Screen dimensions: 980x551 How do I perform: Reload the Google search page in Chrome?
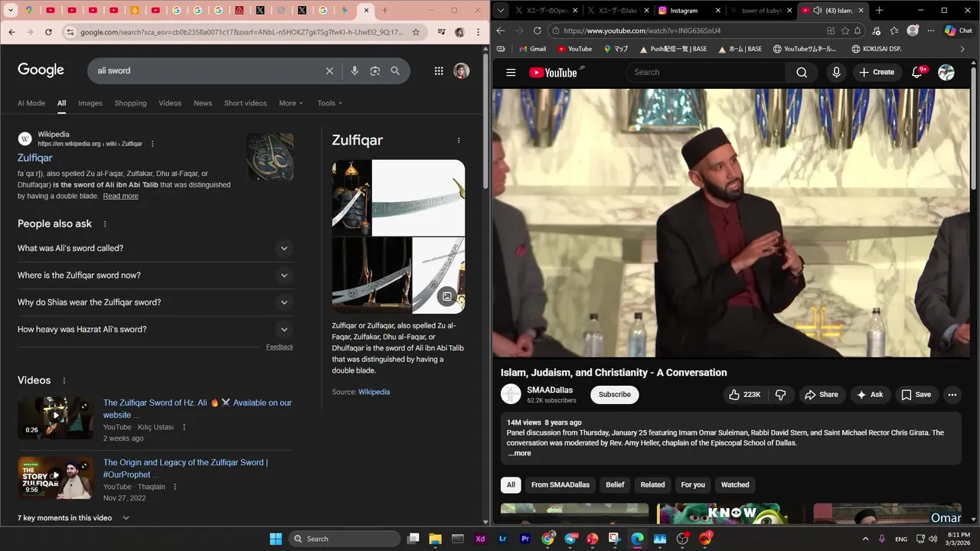(48, 32)
